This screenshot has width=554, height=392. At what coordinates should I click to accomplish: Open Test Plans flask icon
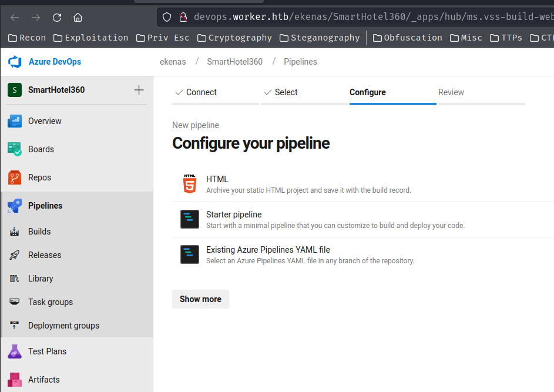pos(15,351)
